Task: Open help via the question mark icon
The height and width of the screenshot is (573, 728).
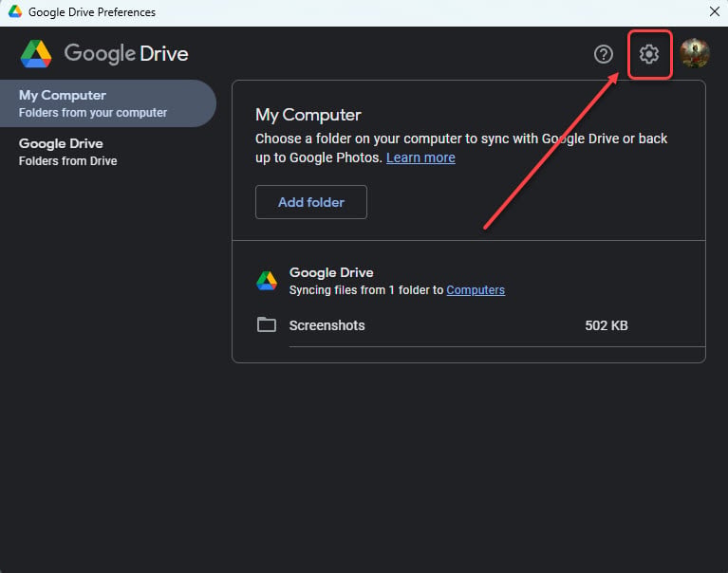Action: click(603, 54)
